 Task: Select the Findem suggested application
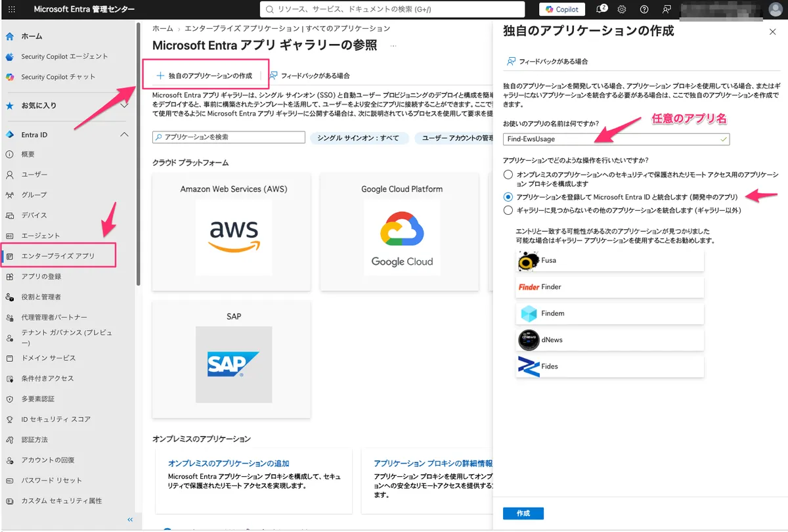click(x=609, y=313)
